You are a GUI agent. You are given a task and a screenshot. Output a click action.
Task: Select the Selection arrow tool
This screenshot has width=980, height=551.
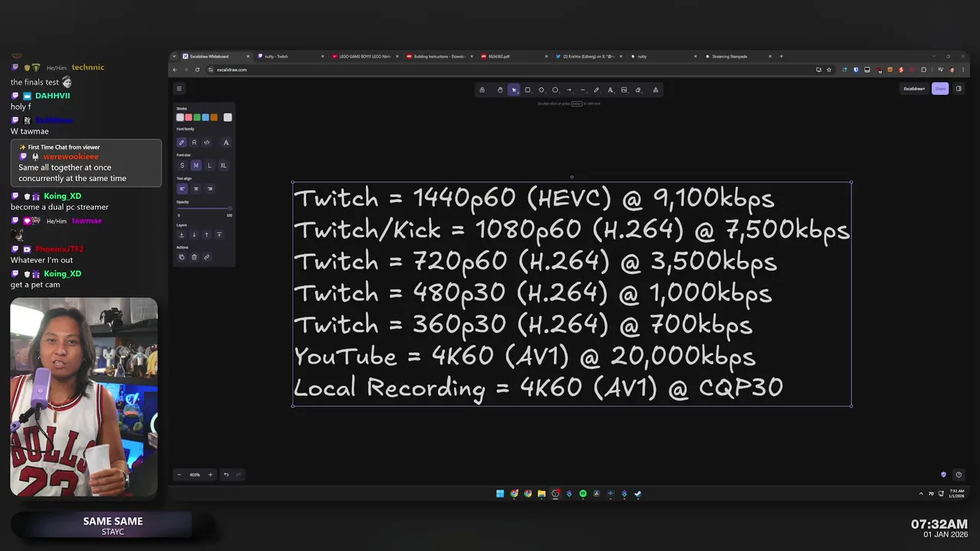click(514, 90)
